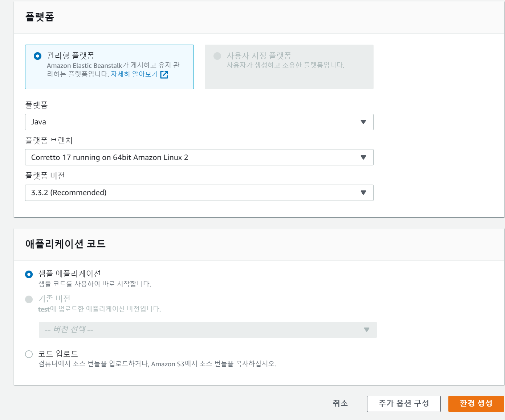
Task: Click the external link icon after 자세히 알아보기
Action: (164, 75)
